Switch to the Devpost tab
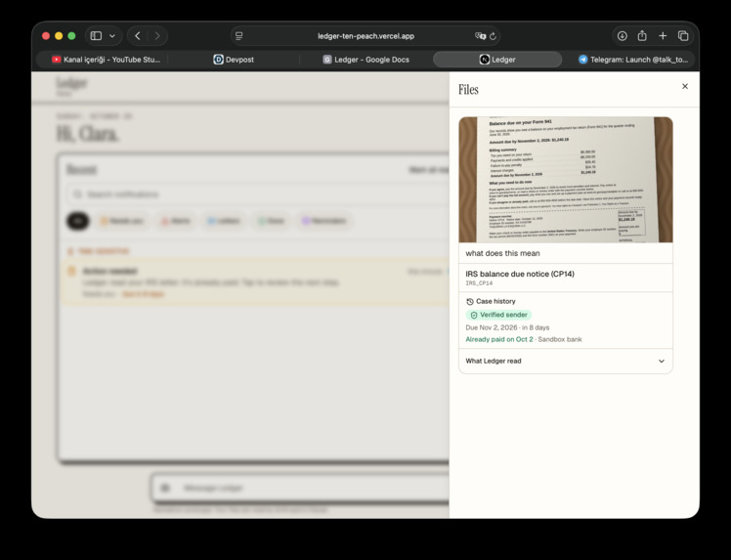This screenshot has width=731, height=560. (x=234, y=60)
